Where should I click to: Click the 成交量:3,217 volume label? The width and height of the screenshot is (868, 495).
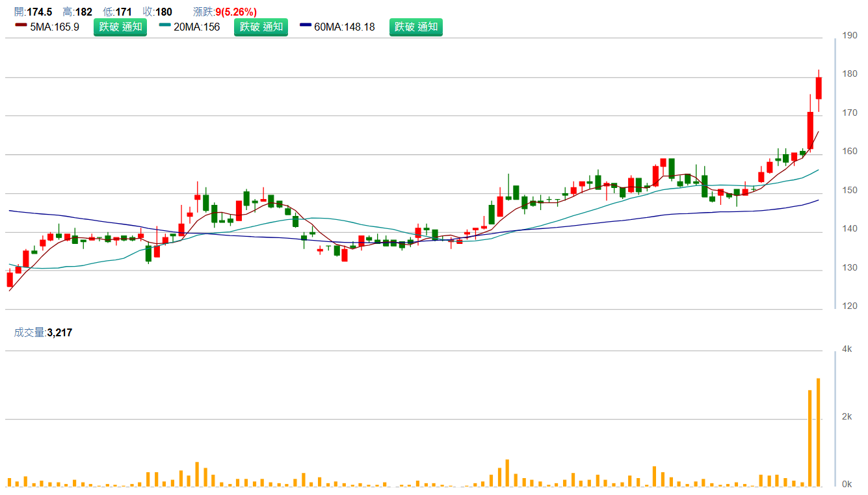tap(43, 333)
